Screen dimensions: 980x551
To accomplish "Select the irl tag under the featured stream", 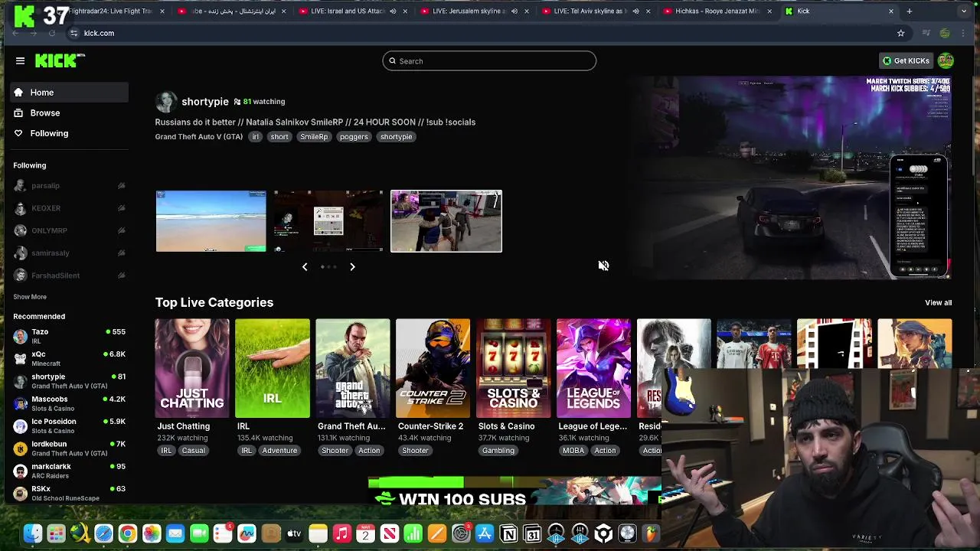I will (256, 137).
